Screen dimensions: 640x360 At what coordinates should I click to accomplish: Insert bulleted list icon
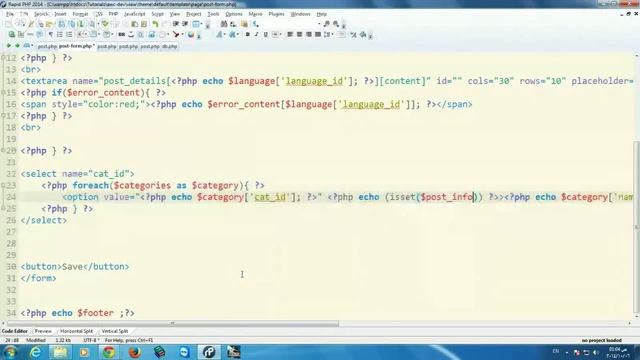pos(60,34)
